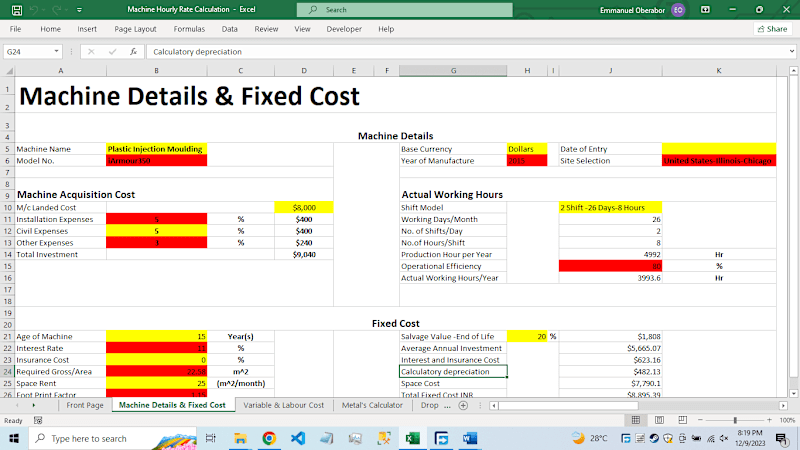Viewport: 800px width, 450px height.
Task: Switch to Word from the taskbar
Action: click(470, 438)
